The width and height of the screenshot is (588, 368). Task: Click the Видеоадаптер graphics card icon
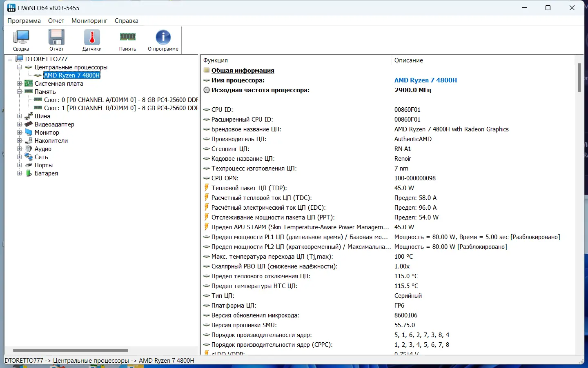click(29, 124)
